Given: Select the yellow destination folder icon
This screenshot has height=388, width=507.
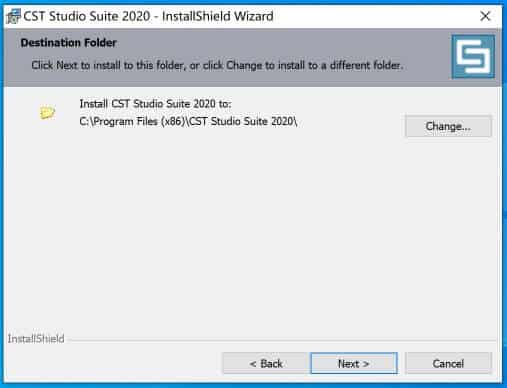Looking at the screenshot, I should 47,112.
